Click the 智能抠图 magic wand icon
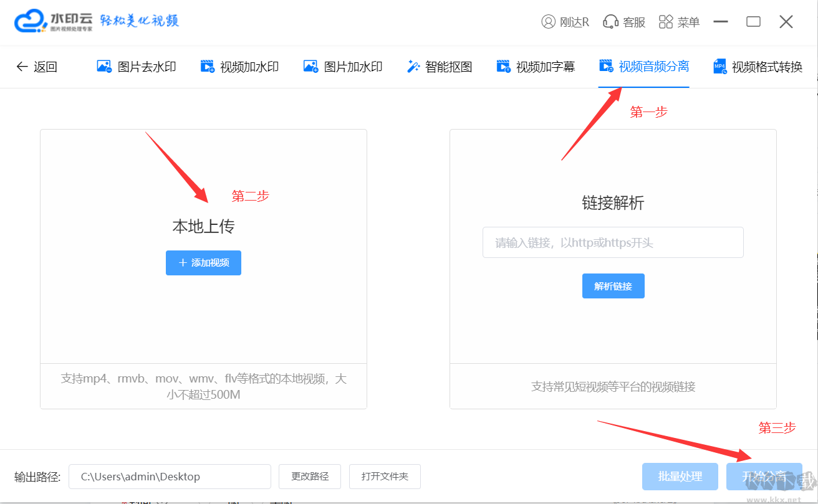The width and height of the screenshot is (818, 504). pos(413,66)
